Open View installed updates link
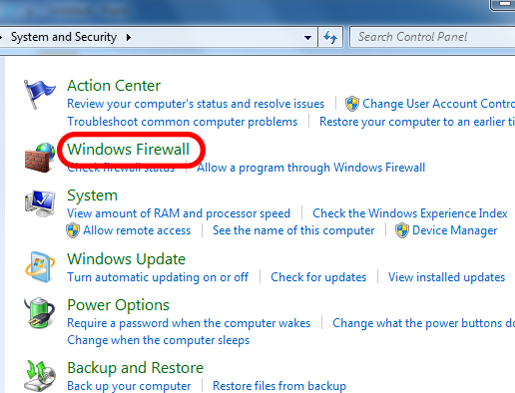 (x=447, y=277)
